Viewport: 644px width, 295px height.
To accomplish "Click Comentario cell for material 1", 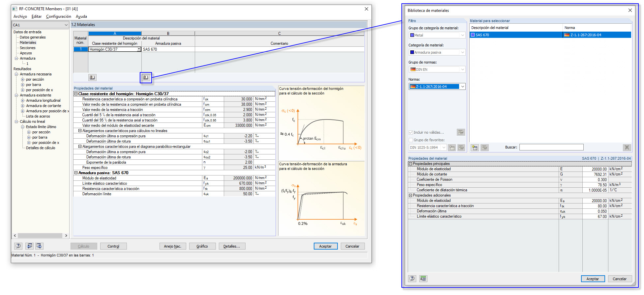I will (279, 49).
